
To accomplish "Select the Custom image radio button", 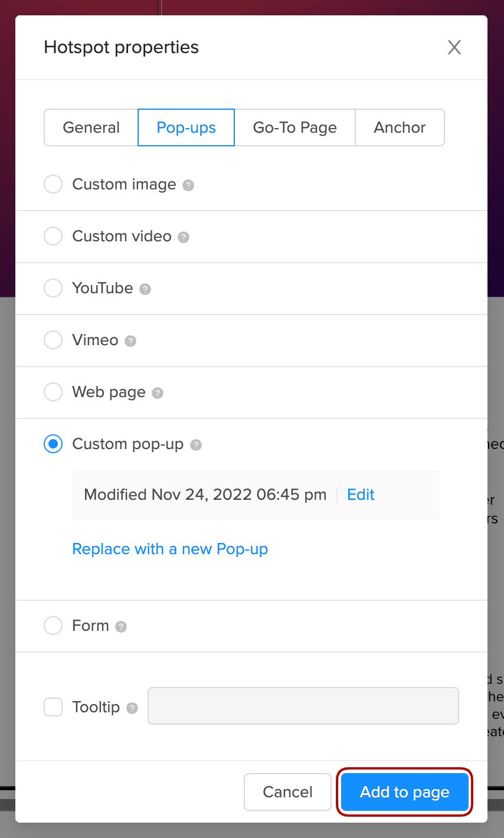I will (x=53, y=184).
